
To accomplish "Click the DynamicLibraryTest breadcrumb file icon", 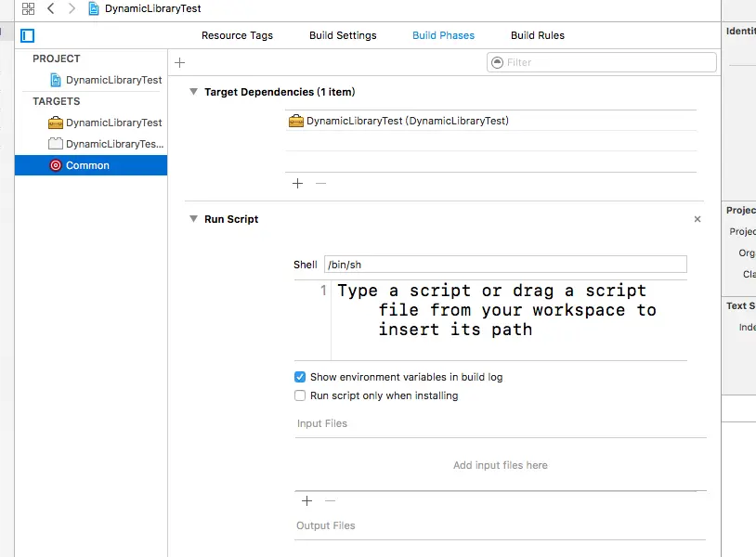I will (x=94, y=8).
